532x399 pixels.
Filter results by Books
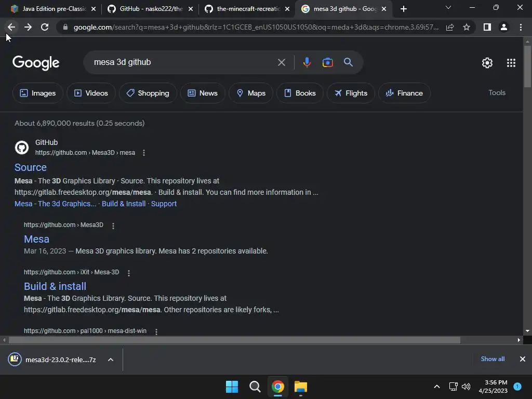point(300,93)
